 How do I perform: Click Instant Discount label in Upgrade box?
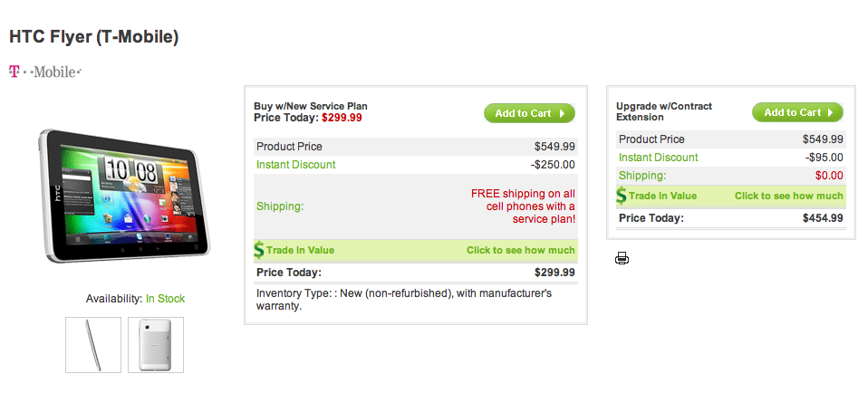tap(658, 158)
